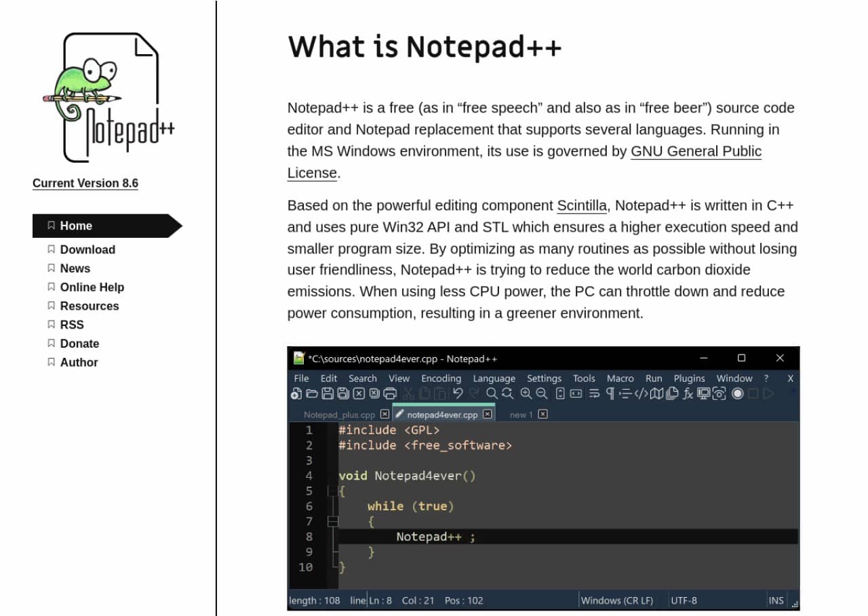Open the Document Map toolbar icon
The height and width of the screenshot is (616, 868).
tap(656, 393)
